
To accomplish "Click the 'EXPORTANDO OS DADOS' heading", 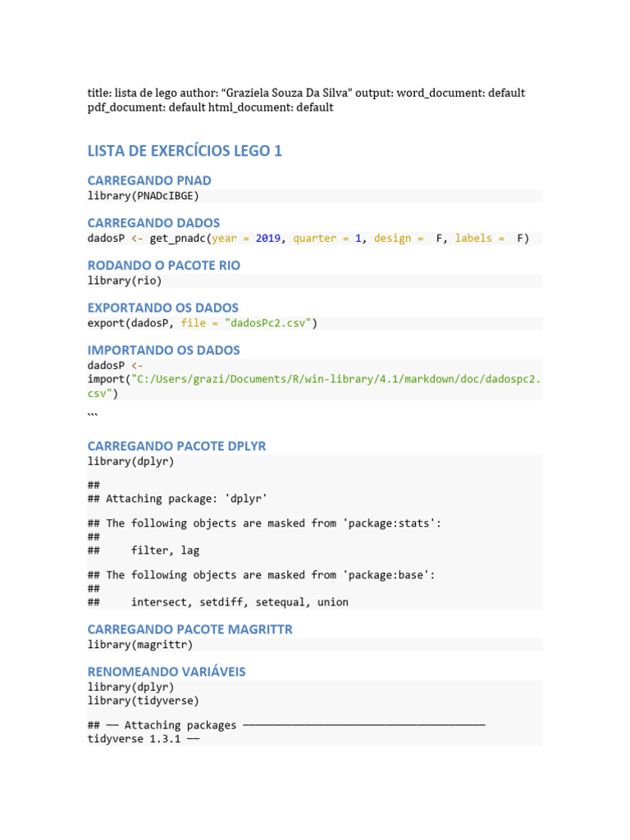I will pyautogui.click(x=163, y=308).
